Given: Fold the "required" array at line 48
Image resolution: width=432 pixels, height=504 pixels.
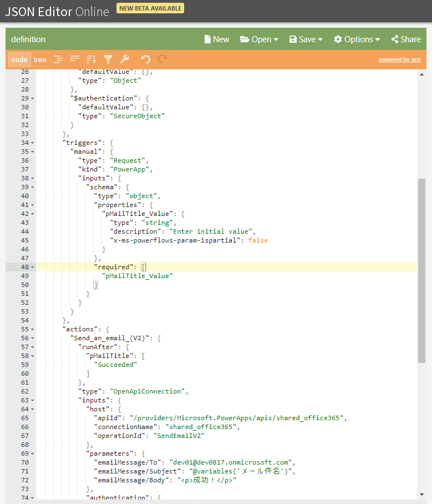Looking at the screenshot, I should [x=32, y=267].
